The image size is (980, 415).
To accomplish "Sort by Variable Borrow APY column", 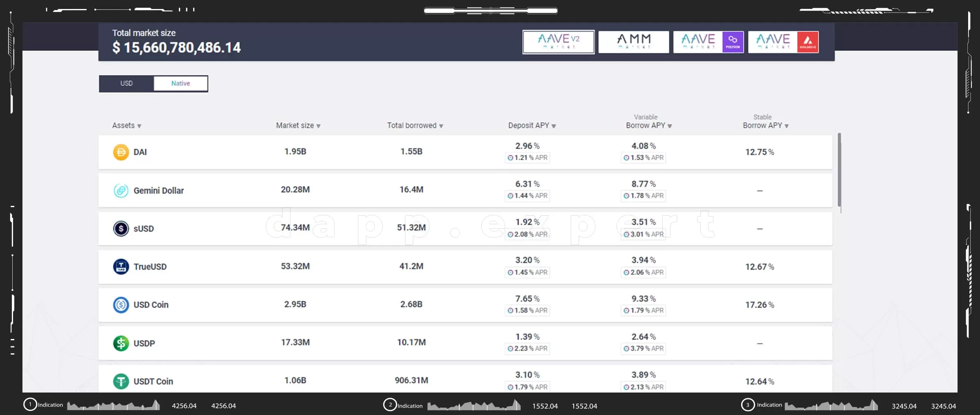I will 649,122.
